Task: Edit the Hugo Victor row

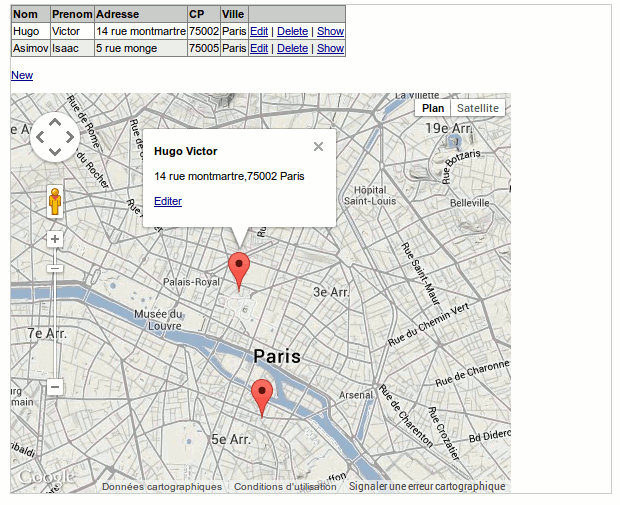Action: tap(259, 31)
